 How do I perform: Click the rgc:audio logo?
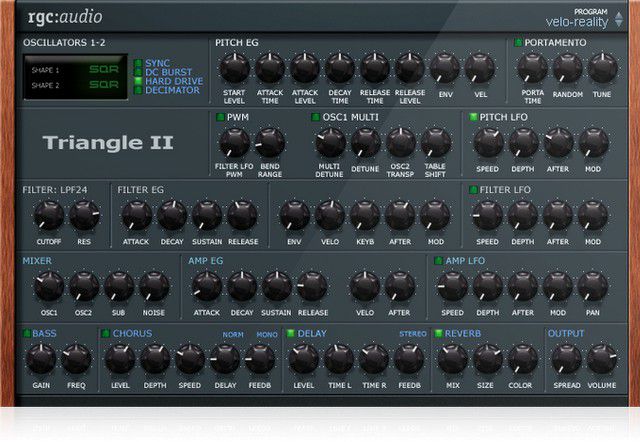point(65,17)
